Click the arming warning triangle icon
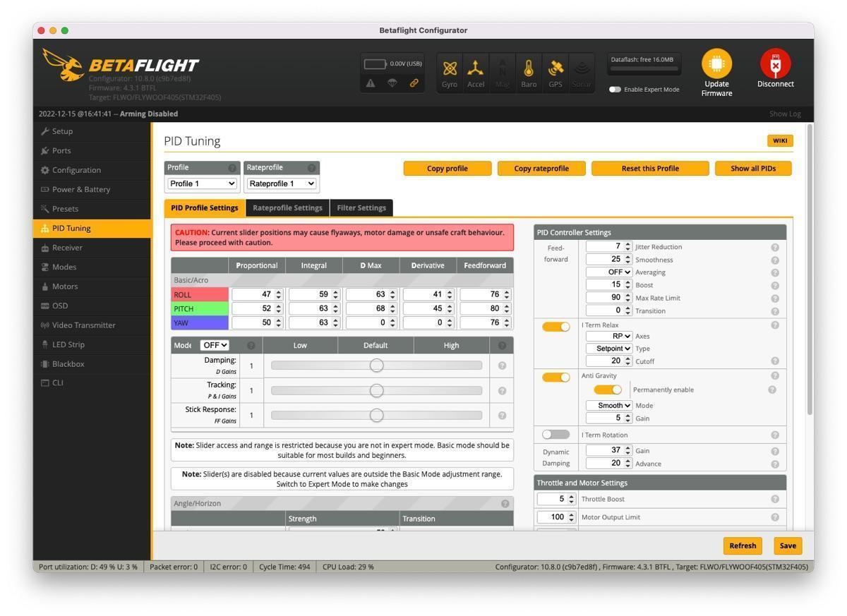The image size is (847, 616). pos(371,83)
